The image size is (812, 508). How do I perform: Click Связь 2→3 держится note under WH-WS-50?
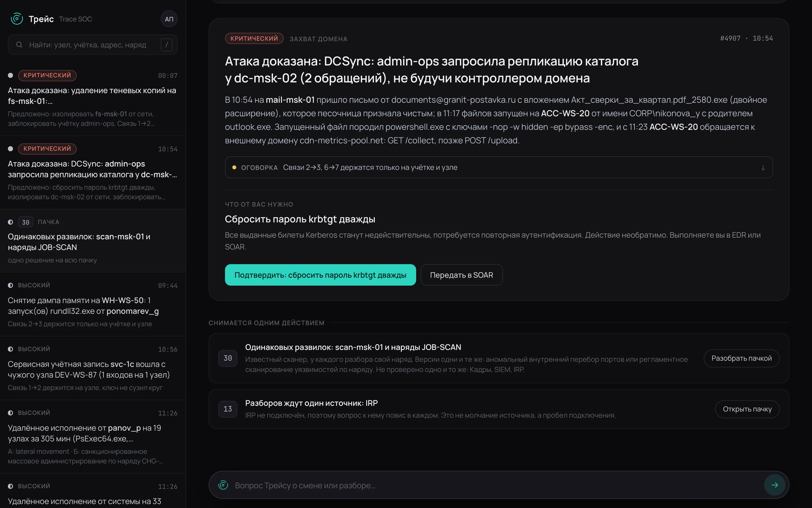(x=80, y=324)
